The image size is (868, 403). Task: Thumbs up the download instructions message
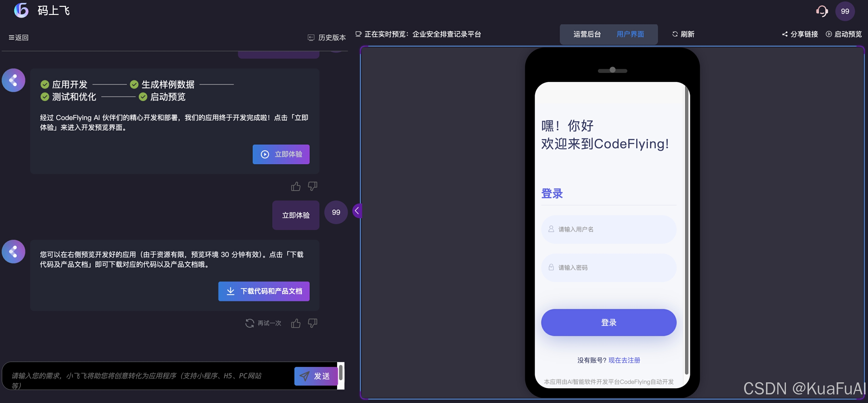coord(295,323)
